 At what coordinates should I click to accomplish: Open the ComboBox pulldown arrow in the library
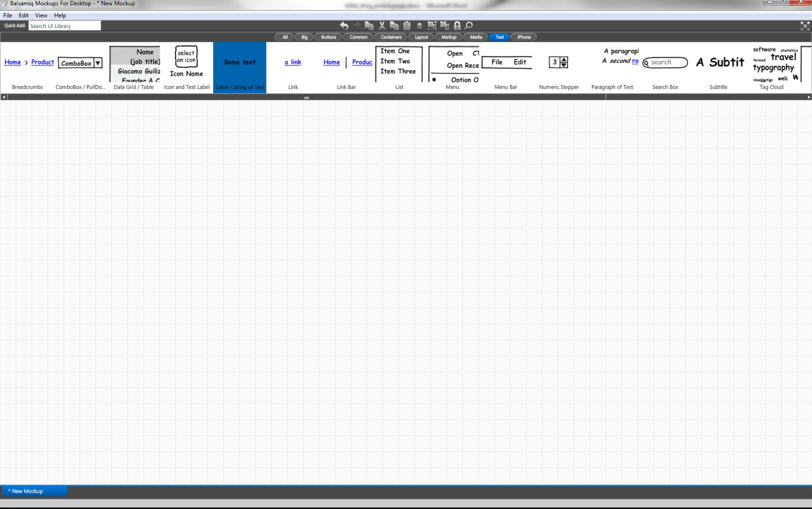coord(98,63)
